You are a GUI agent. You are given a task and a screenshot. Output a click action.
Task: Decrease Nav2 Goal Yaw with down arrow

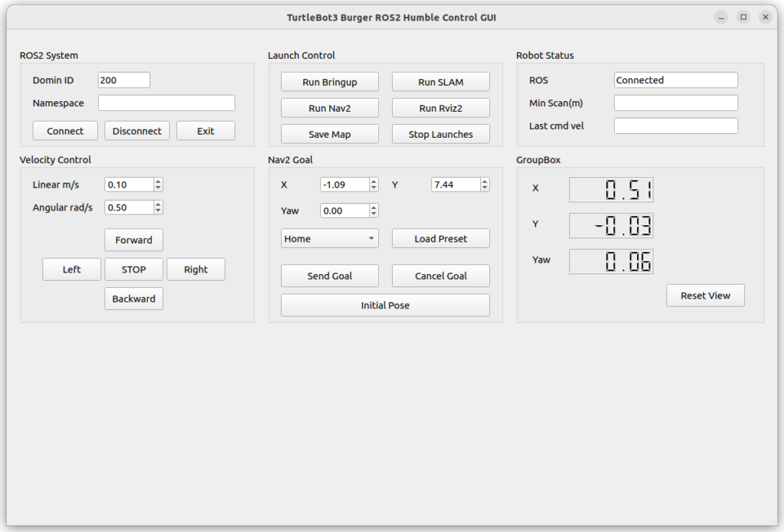pos(374,214)
